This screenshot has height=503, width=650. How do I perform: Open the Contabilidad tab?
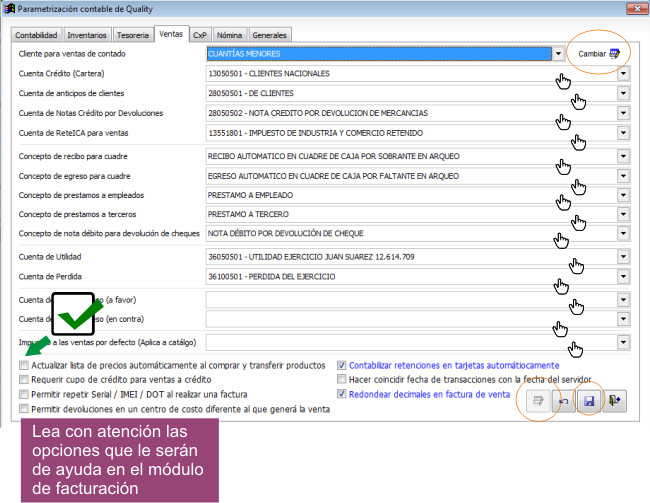36,35
